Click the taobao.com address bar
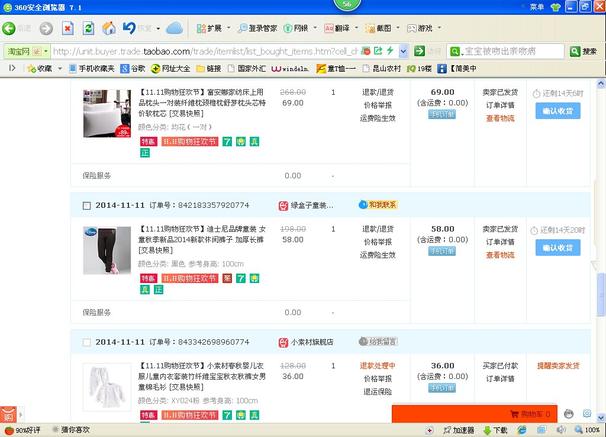This screenshot has width=606, height=437. 205,51
